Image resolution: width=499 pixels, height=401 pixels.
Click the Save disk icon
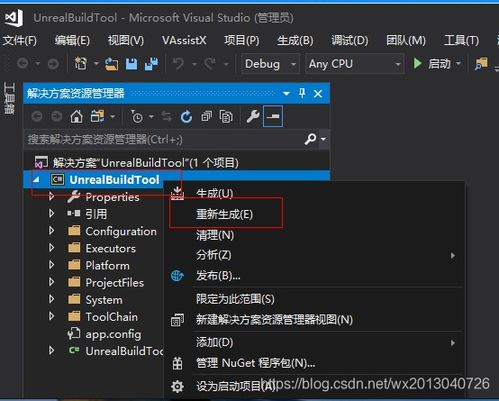point(131,64)
